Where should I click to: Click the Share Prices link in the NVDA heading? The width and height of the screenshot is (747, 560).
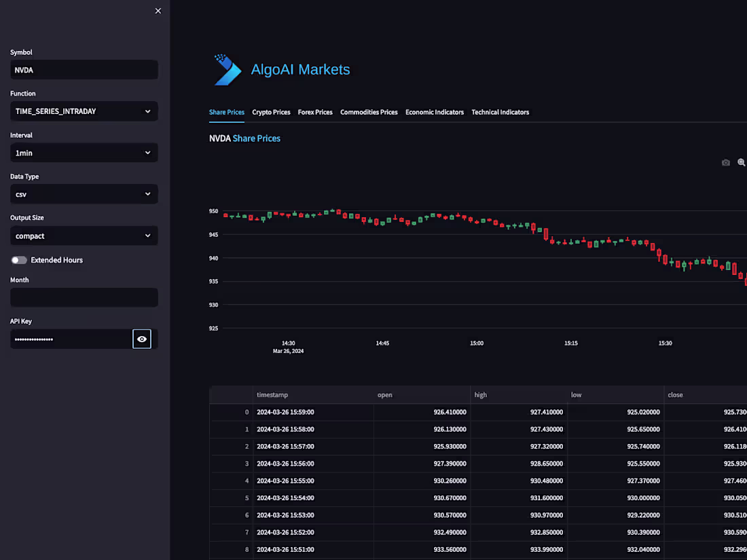pos(256,138)
